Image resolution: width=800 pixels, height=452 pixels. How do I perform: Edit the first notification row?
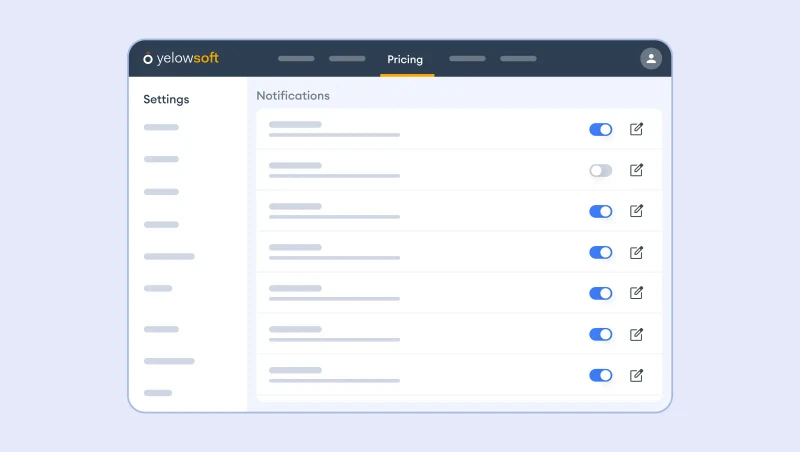coord(636,129)
